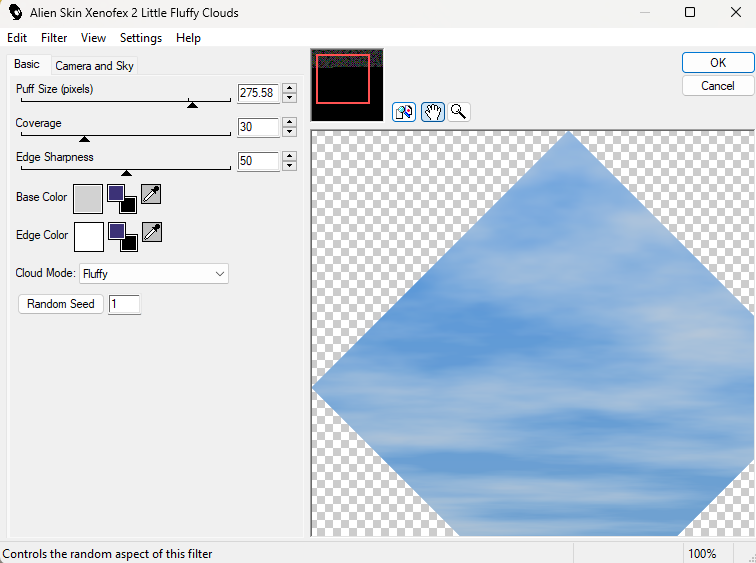This screenshot has width=756, height=563.
Task: Decrease Puff Size with down arrow
Action: [x=289, y=97]
